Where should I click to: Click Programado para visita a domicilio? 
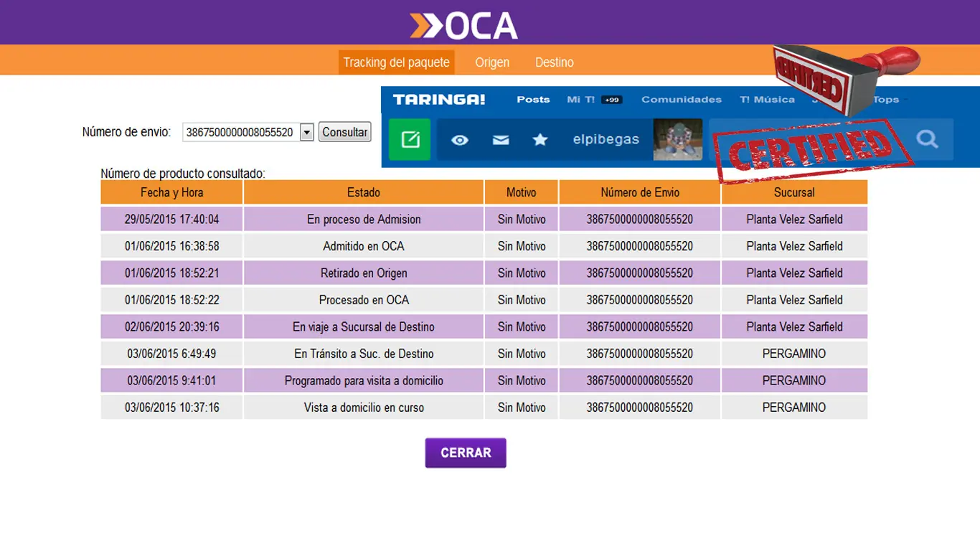[x=364, y=381]
